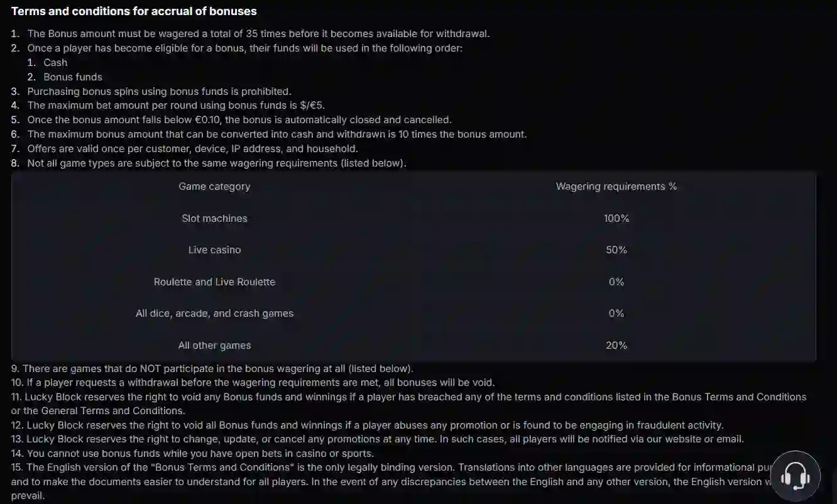Select 'Roulette and Live Roulette' category text
This screenshot has height=504, width=837.
tap(214, 282)
